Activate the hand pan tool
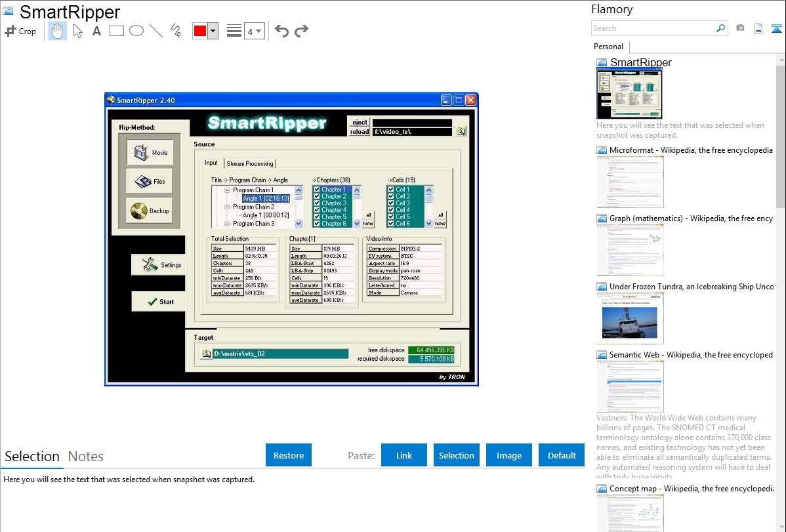Screen dimensions: 786x532 58,31
